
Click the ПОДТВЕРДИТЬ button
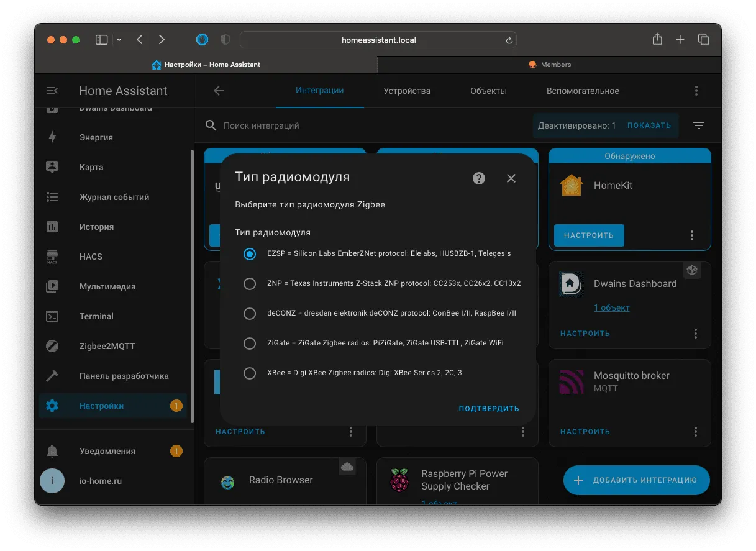click(489, 409)
